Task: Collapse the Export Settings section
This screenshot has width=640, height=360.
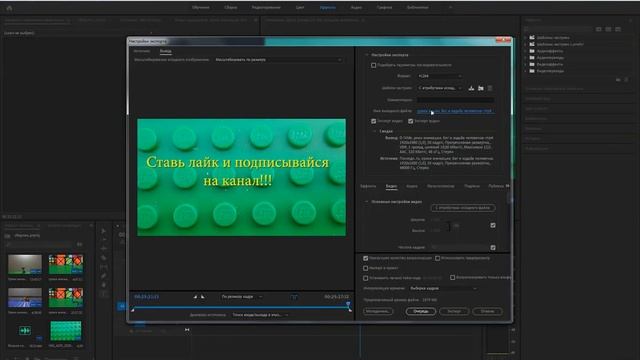Action: pos(367,55)
